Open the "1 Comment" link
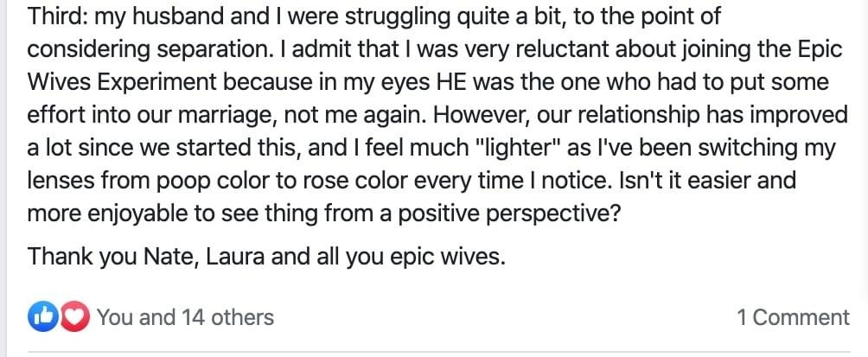The width and height of the screenshot is (868, 357). coord(793,317)
